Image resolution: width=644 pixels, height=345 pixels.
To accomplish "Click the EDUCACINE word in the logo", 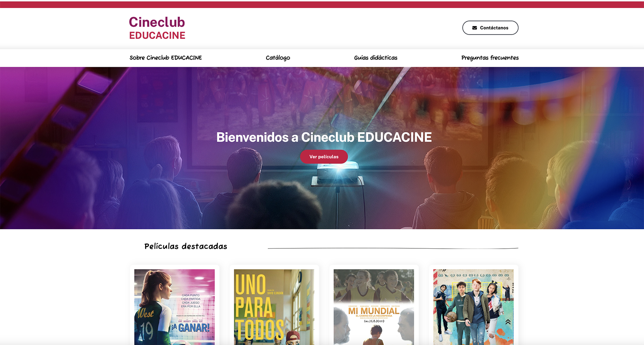I will point(157,35).
